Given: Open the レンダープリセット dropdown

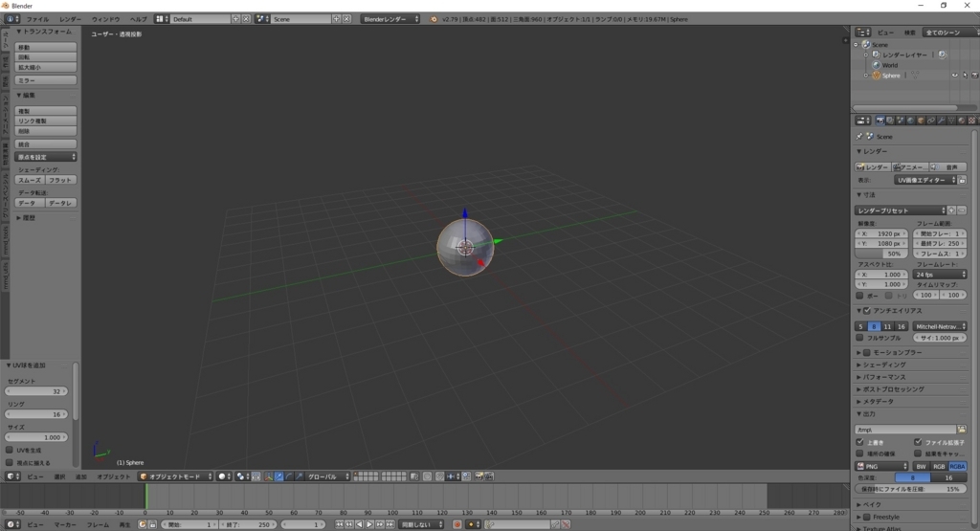Looking at the screenshot, I should pos(901,210).
